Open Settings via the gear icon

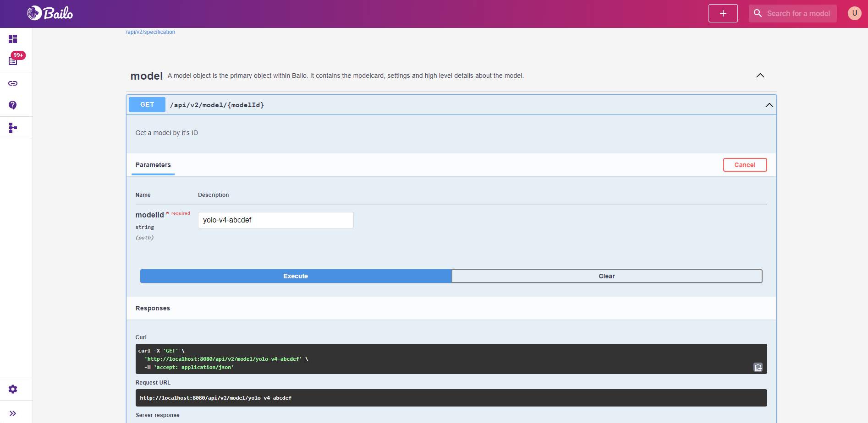[x=13, y=389]
